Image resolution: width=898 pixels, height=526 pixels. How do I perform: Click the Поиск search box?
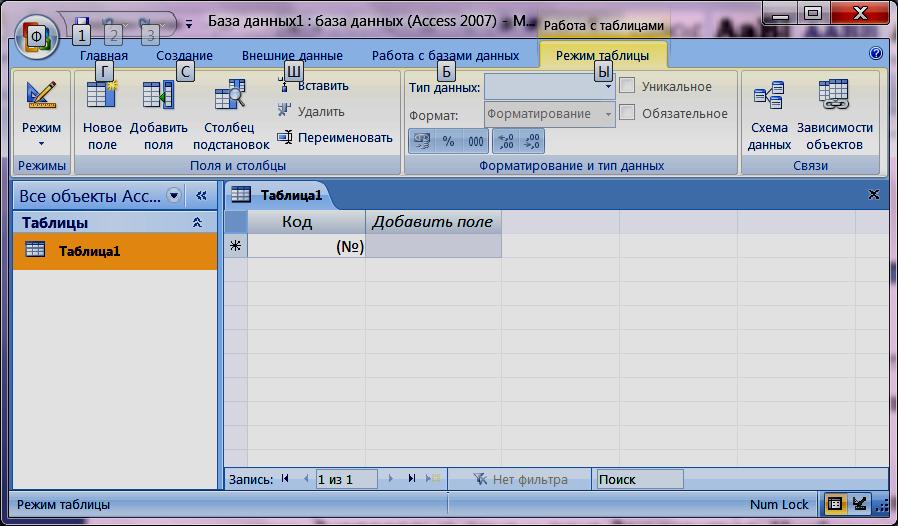coord(640,479)
